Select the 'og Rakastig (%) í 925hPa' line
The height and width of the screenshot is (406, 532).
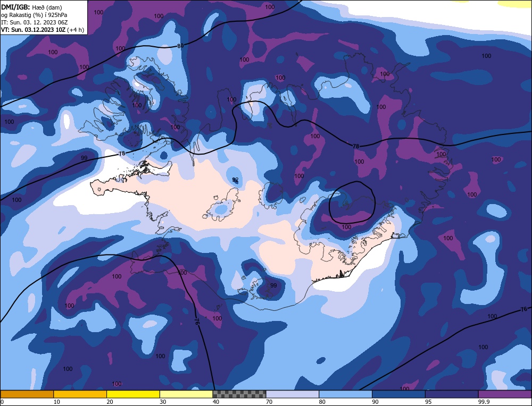tap(34, 15)
